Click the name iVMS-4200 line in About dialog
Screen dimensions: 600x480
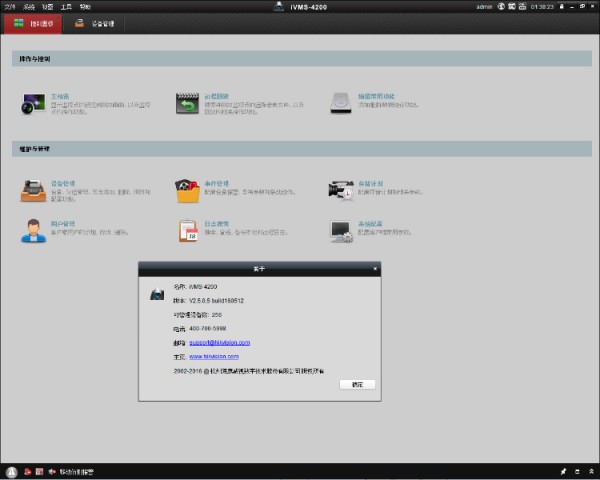point(196,287)
